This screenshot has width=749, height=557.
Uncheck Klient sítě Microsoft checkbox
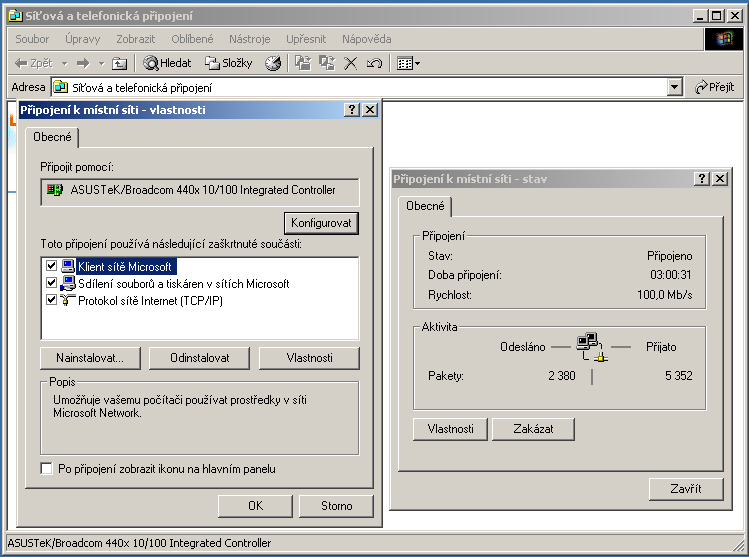pyautogui.click(x=51, y=266)
